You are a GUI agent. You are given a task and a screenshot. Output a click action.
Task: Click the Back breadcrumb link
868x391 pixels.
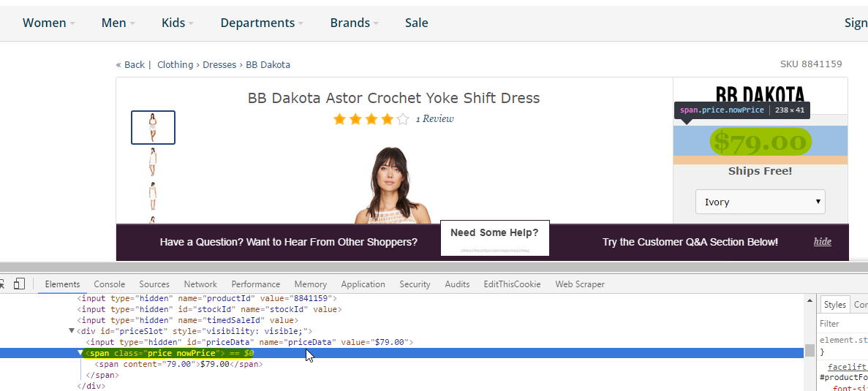[131, 65]
